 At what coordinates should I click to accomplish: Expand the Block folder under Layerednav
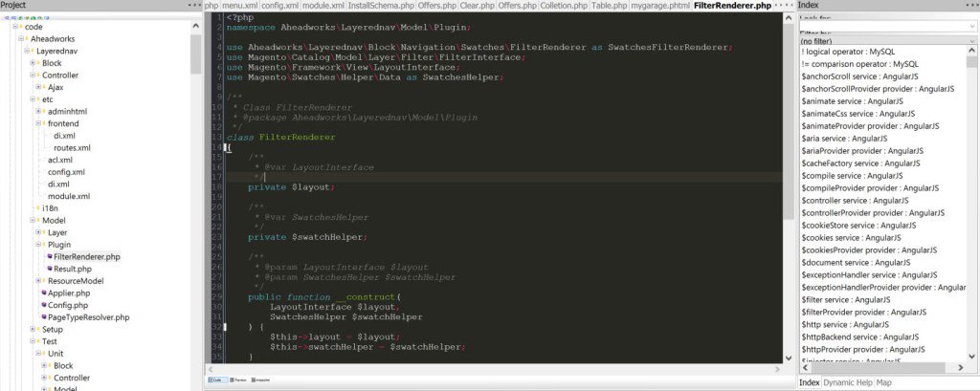click(33, 63)
